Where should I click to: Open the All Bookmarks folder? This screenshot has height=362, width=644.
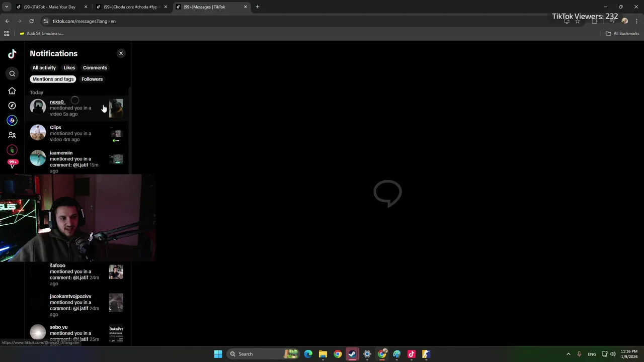(x=622, y=34)
